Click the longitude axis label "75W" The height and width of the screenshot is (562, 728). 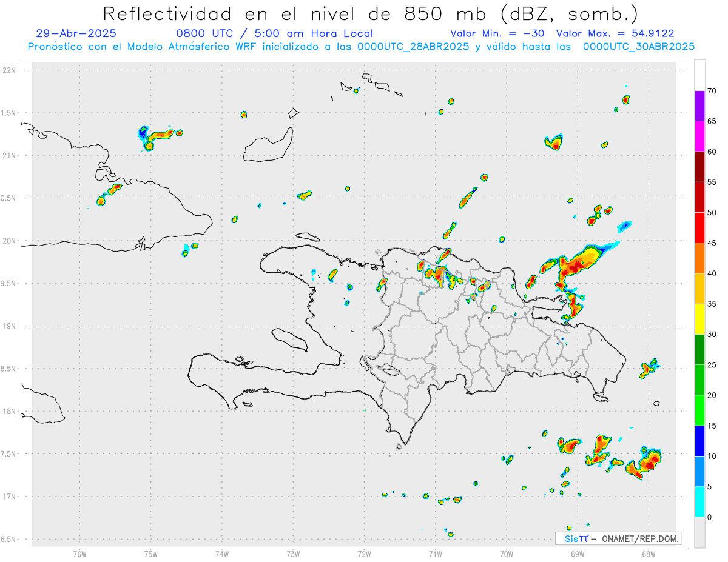pos(150,554)
